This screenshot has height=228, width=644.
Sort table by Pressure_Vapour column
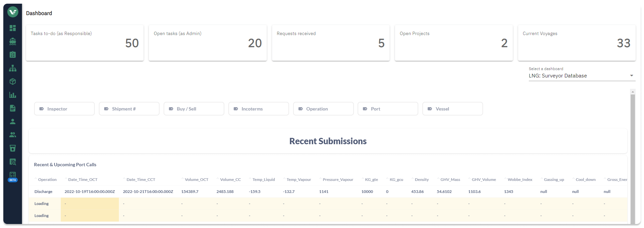pyautogui.click(x=338, y=180)
